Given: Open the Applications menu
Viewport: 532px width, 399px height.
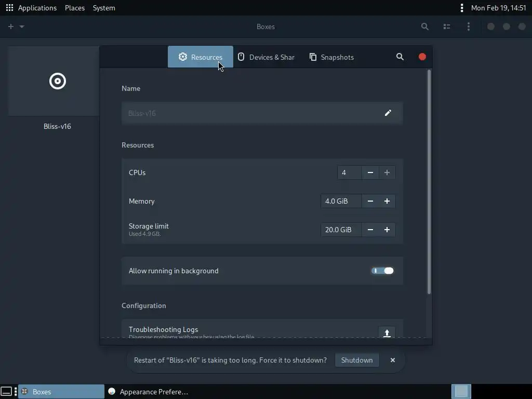Looking at the screenshot, I should click(37, 8).
